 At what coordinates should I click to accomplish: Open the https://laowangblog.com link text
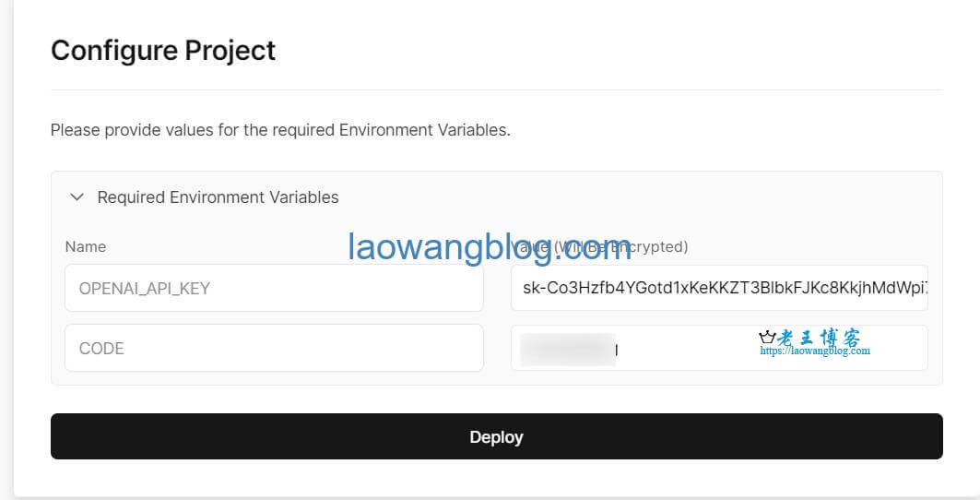click(x=814, y=351)
